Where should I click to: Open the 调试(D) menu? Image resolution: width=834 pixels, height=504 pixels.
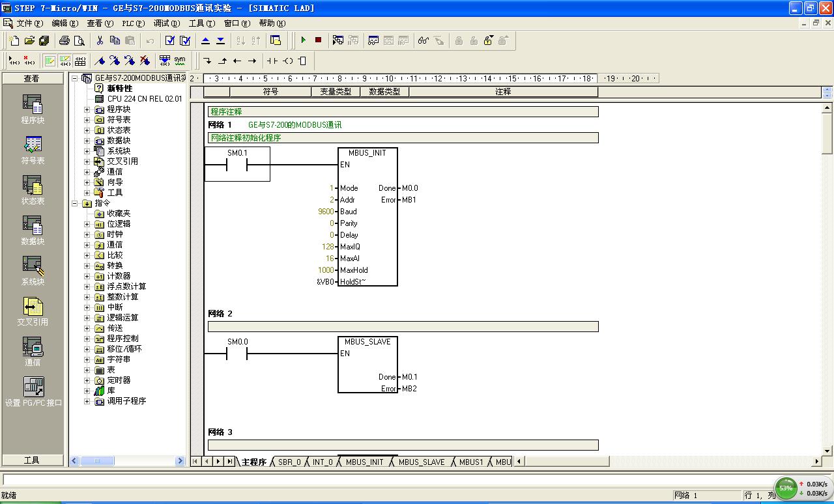167,23
